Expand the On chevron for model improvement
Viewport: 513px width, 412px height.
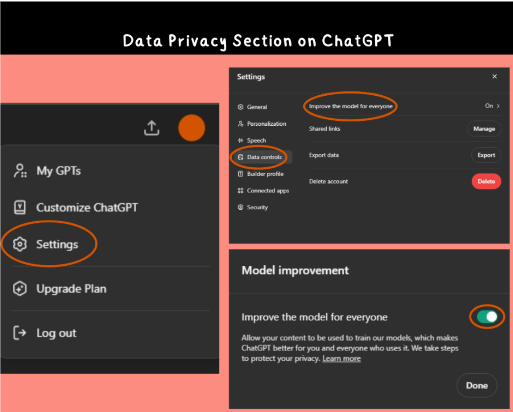click(x=498, y=106)
